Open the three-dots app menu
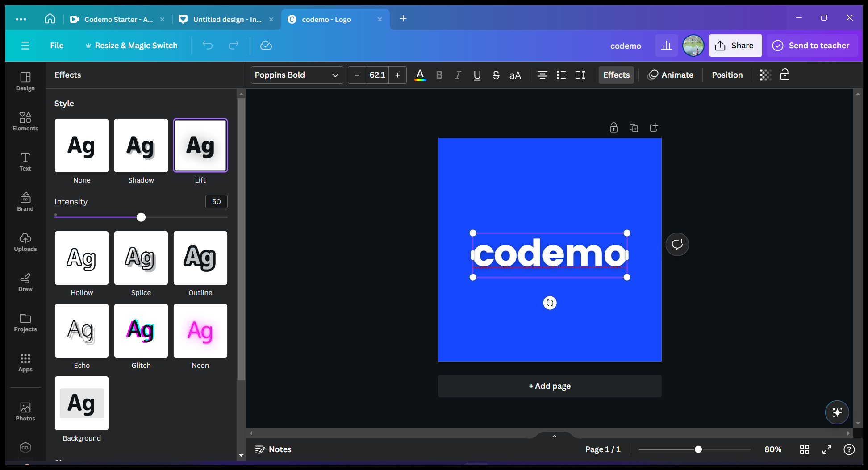The width and height of the screenshot is (868, 470). [21, 19]
